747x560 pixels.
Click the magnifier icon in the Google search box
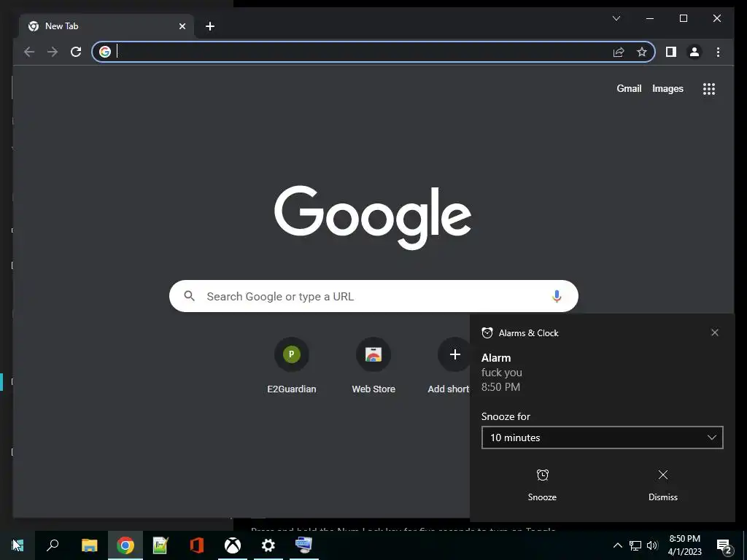tap(189, 296)
